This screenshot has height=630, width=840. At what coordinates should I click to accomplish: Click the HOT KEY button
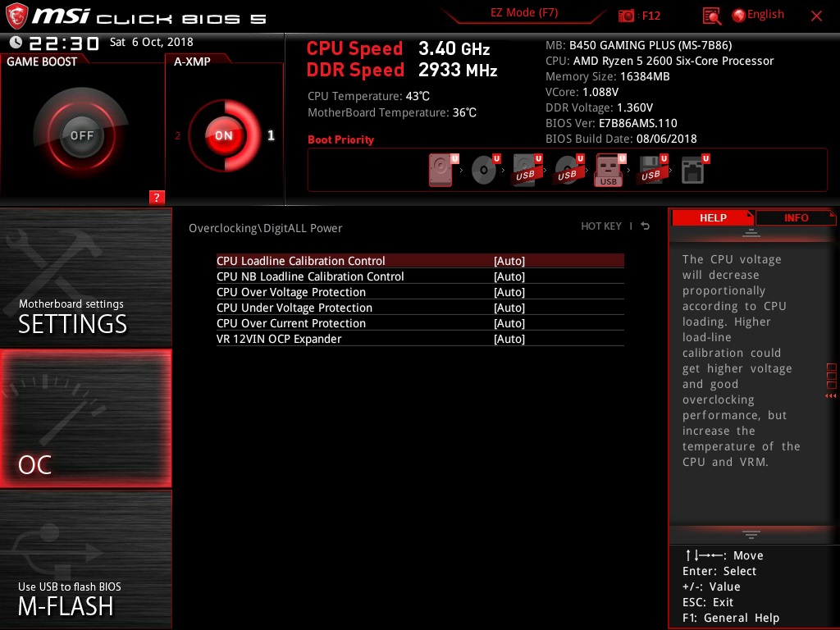pos(601,226)
